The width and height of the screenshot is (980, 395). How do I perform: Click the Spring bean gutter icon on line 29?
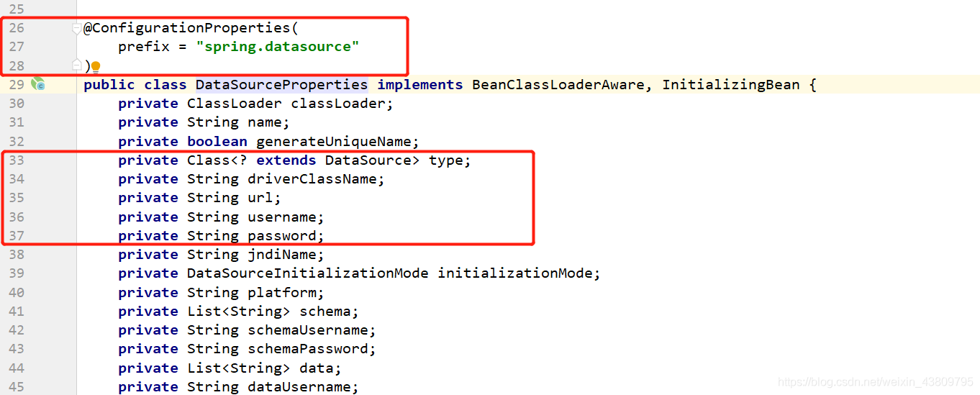[x=38, y=84]
